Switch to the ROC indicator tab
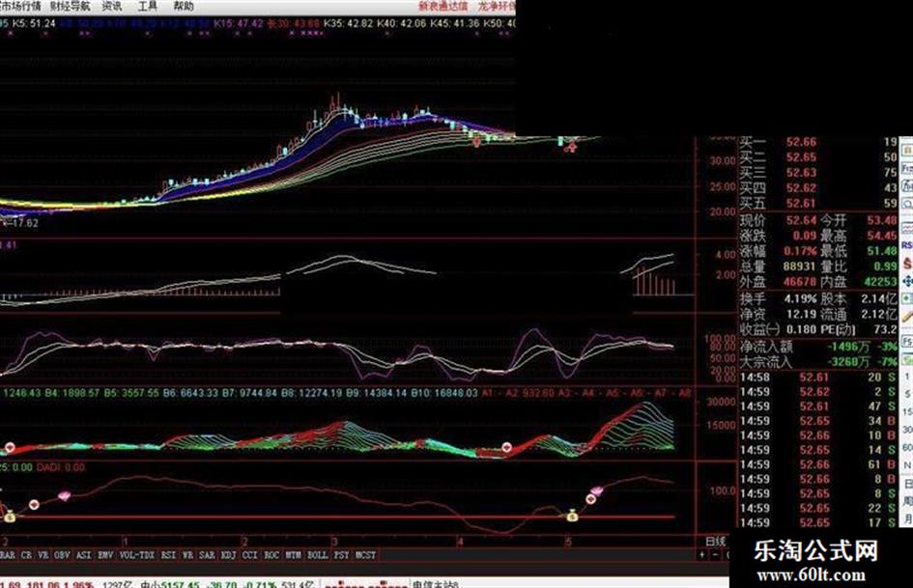This screenshot has height=588, width=913. click(x=271, y=555)
